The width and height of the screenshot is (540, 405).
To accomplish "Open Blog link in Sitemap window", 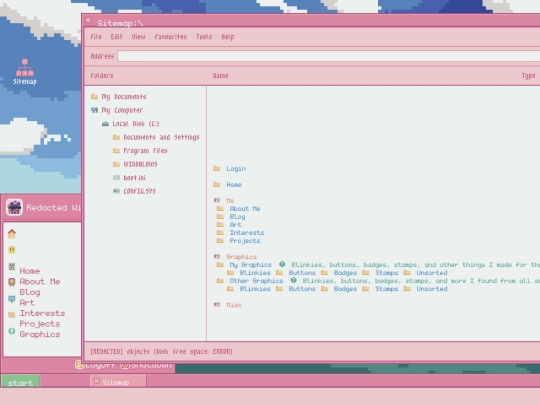I will pos(237,217).
